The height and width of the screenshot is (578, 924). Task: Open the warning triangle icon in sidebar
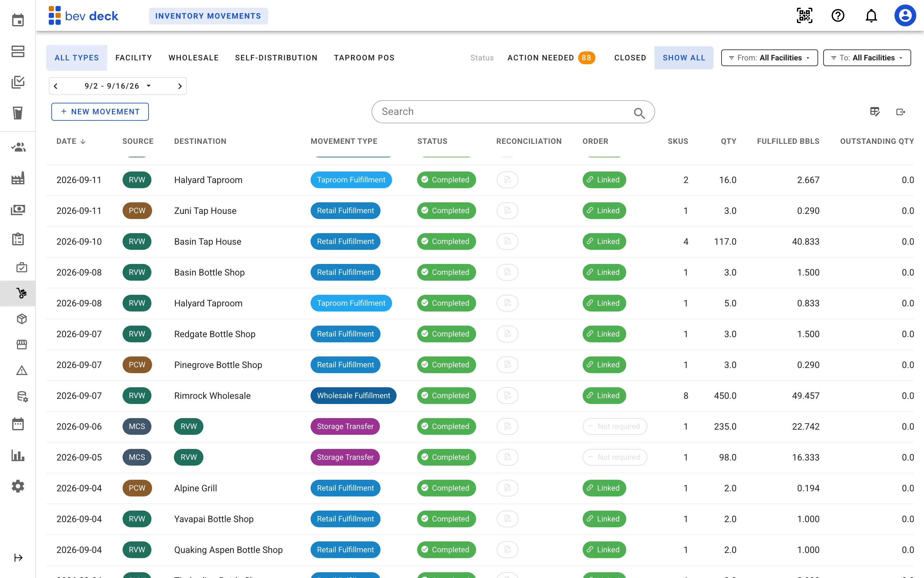pyautogui.click(x=22, y=371)
